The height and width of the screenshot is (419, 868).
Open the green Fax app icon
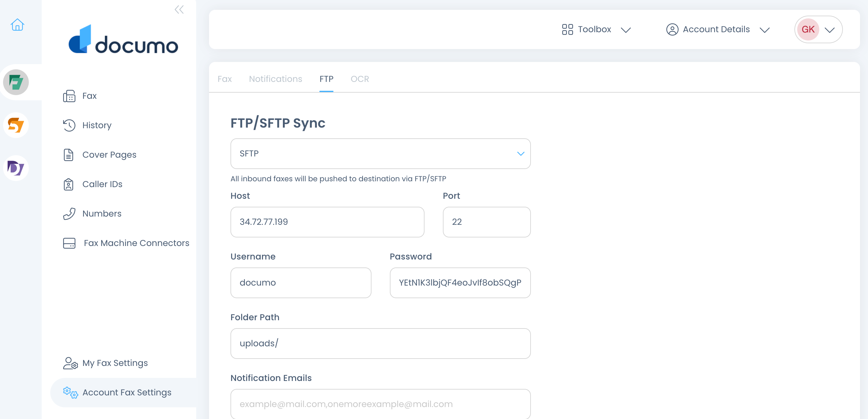click(x=16, y=82)
